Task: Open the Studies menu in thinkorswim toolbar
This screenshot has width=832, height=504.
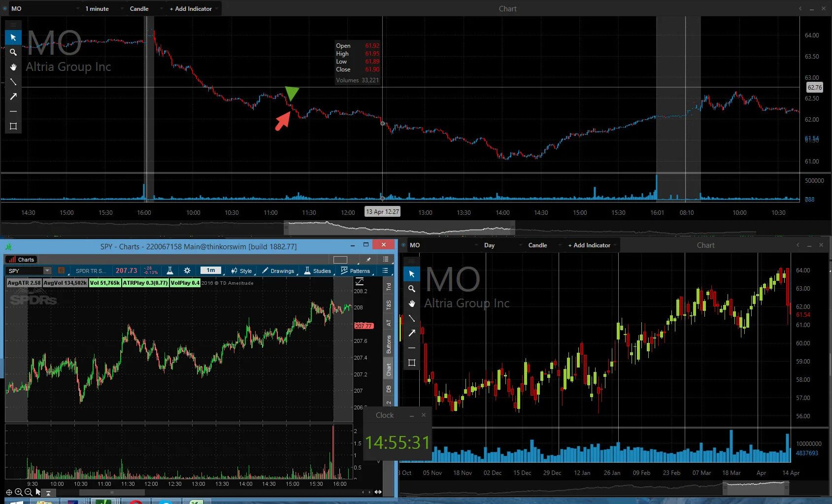Action: (317, 270)
